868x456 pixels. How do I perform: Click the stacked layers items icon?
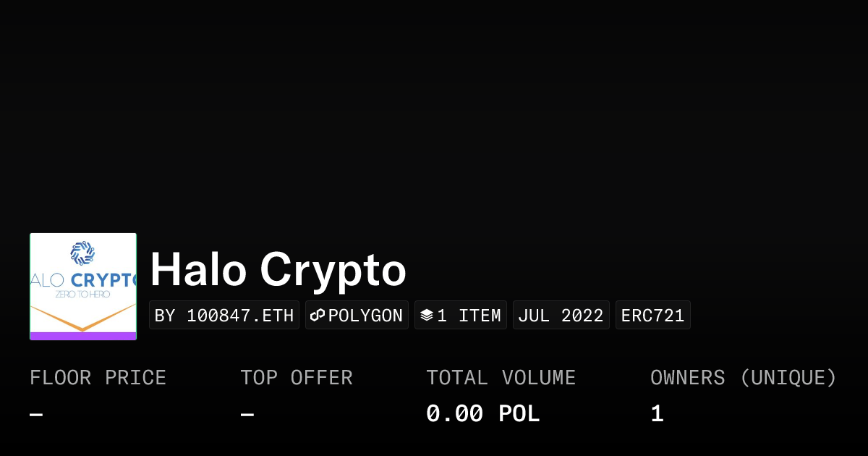[427, 316]
